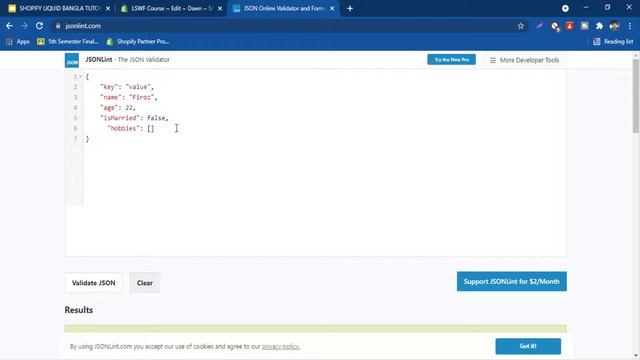Open the Chrome three-dot menu
This screenshot has height=360, width=640.
(x=630, y=26)
